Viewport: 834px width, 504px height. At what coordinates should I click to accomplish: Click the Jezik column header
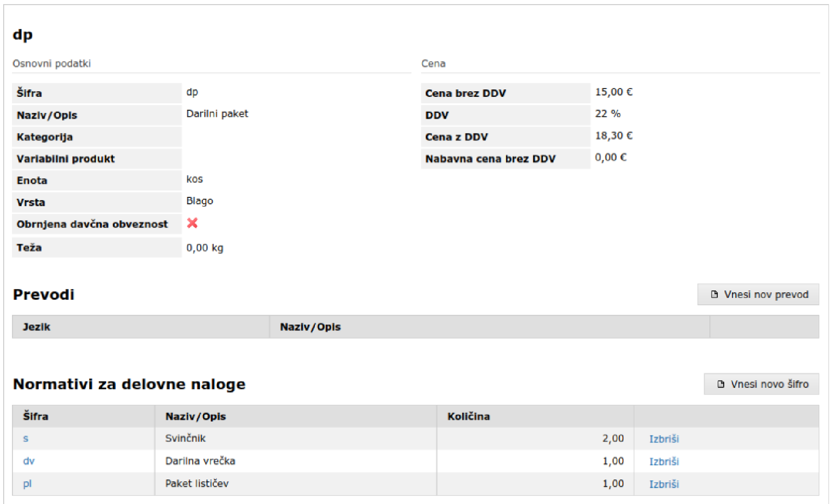(37, 327)
